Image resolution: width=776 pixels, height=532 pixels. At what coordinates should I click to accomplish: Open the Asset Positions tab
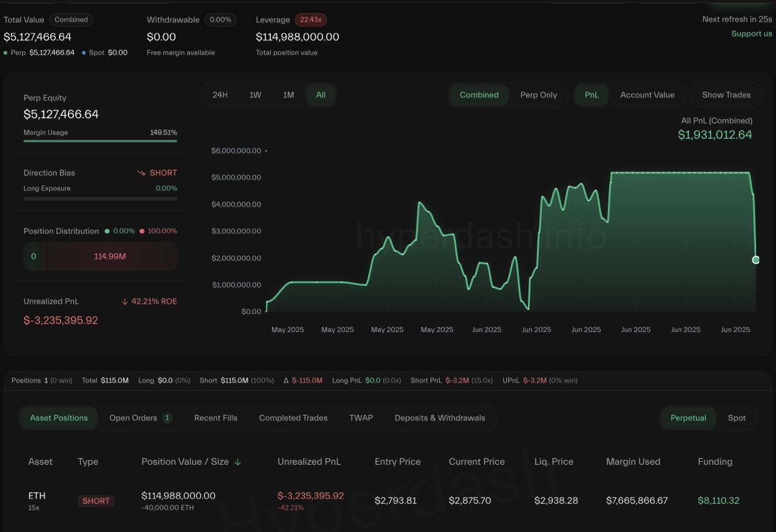[x=59, y=418]
